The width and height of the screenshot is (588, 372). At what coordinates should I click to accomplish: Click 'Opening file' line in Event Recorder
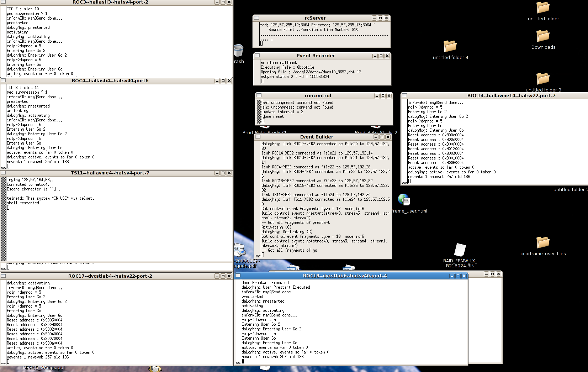(311, 72)
